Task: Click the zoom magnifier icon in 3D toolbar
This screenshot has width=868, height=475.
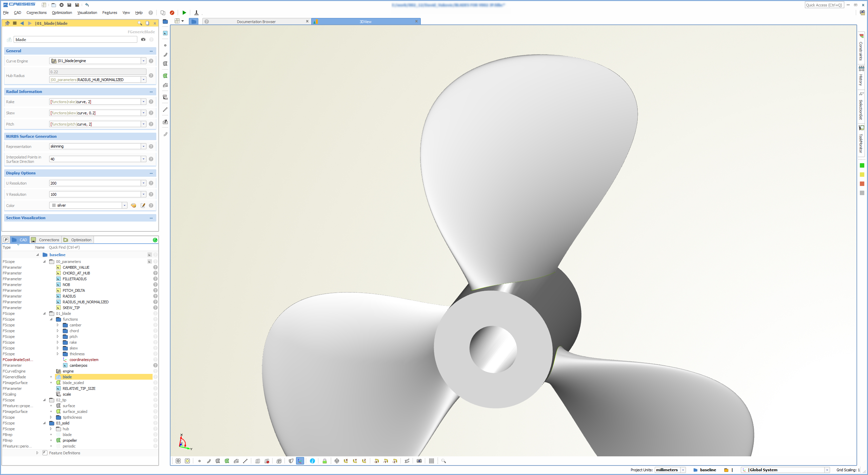Action: coord(443,461)
